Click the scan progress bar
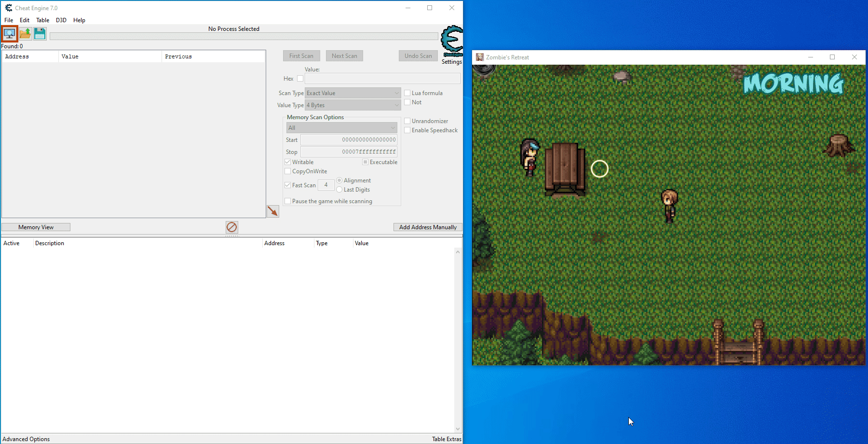The image size is (868, 444). 244,36
